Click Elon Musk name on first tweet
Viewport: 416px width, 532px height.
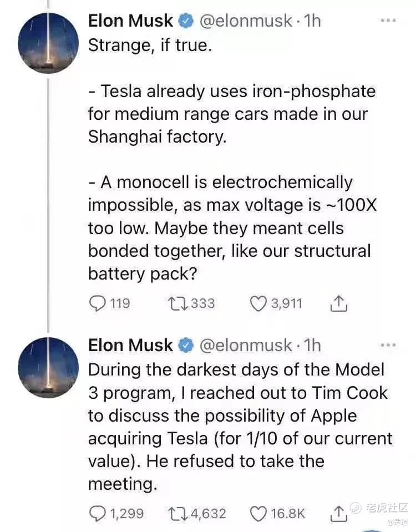pyautogui.click(x=130, y=21)
